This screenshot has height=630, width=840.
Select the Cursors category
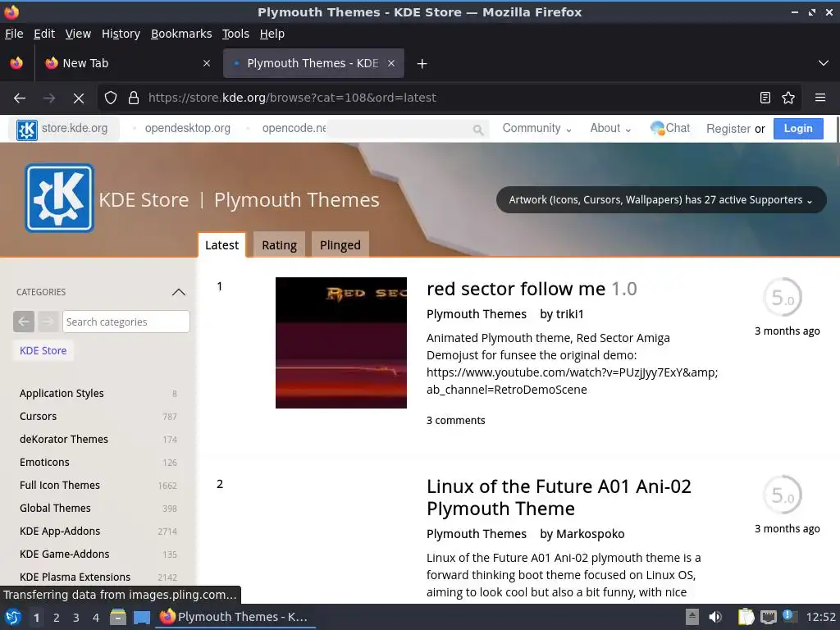coord(38,416)
